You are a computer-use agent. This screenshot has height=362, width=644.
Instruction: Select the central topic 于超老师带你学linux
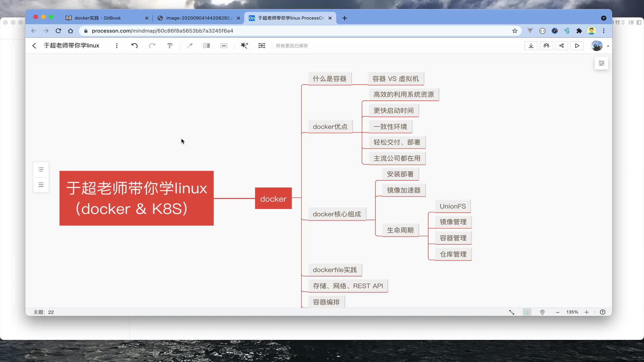137,198
